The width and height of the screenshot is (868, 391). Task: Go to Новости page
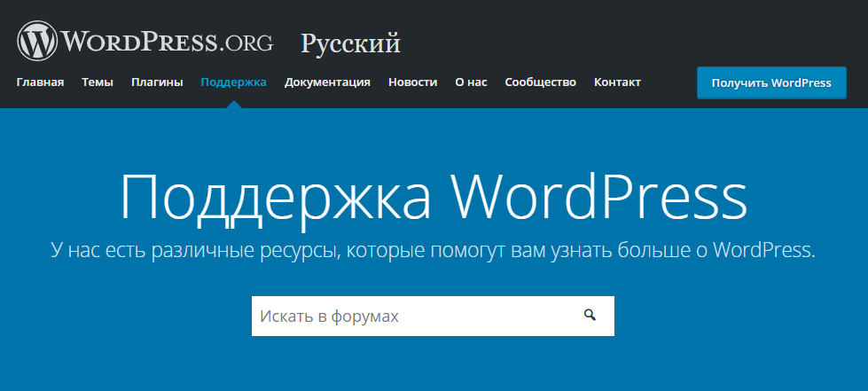(412, 82)
